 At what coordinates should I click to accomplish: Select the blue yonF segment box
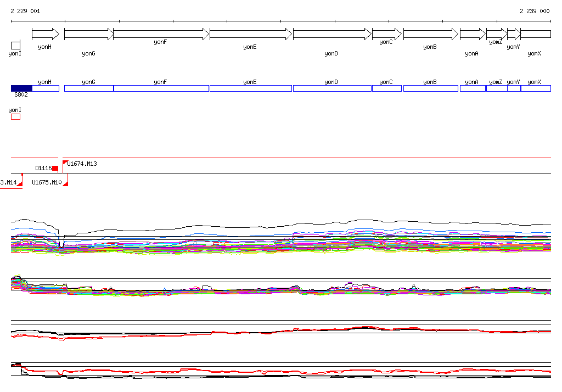coord(161,88)
